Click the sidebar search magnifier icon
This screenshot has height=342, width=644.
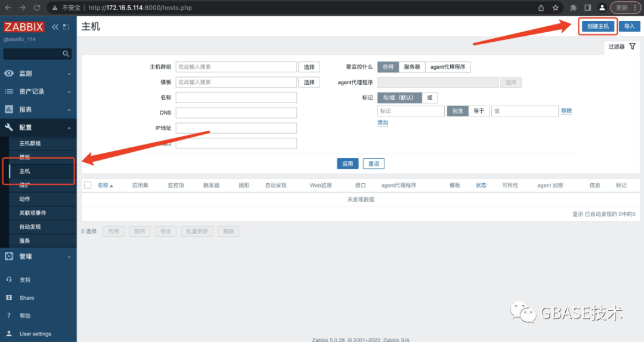tap(66, 54)
